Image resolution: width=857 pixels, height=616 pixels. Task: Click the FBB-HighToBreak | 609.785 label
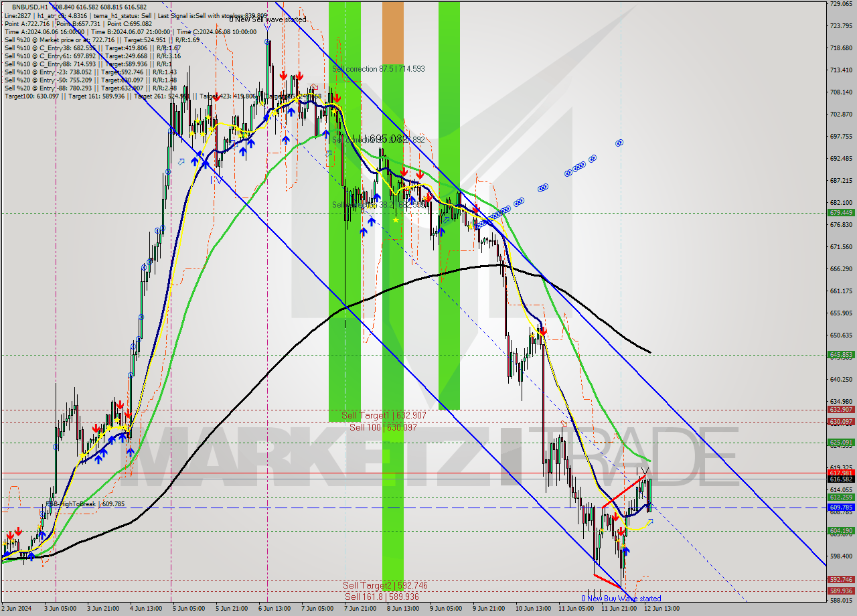click(74, 502)
